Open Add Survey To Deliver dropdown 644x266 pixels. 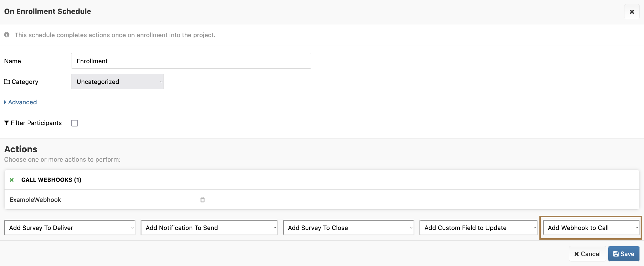pyautogui.click(x=70, y=228)
